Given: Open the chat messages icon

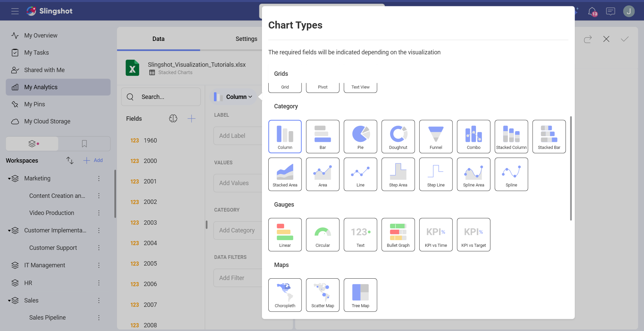Looking at the screenshot, I should click(610, 11).
